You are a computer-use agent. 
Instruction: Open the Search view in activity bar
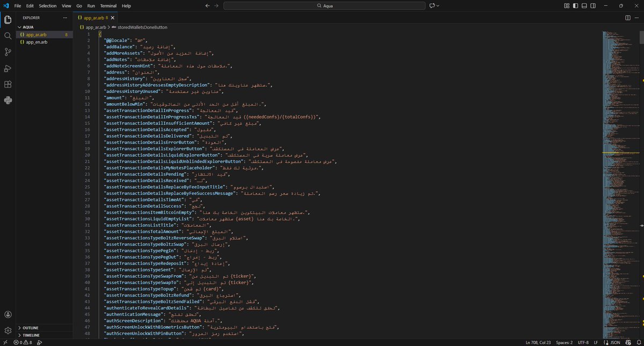click(8, 36)
